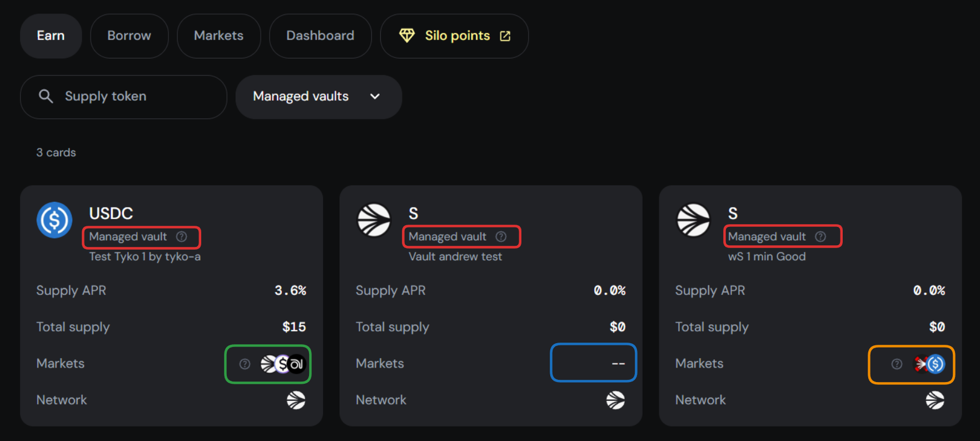Click help icon next to wS 1 min Good's Managed vault
Screen dimensions: 980x441
[x=820, y=237]
